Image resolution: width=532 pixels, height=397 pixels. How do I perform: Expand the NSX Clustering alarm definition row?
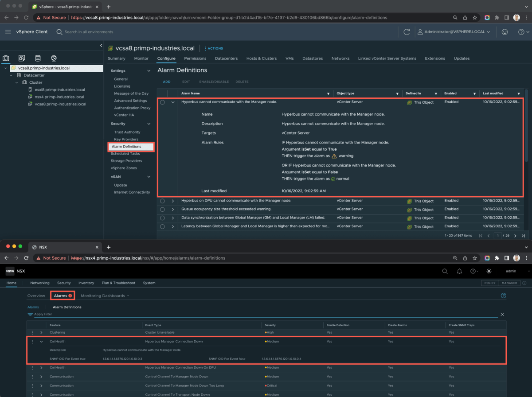tap(41, 332)
